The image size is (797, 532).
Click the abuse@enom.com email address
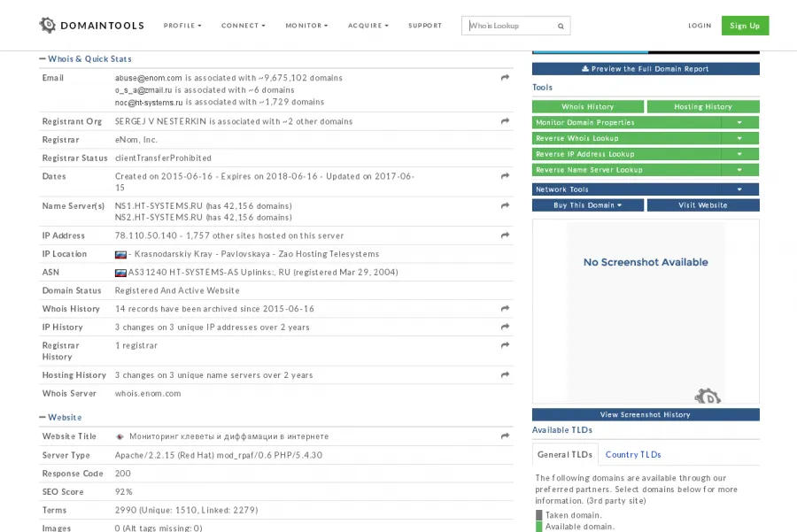coord(149,78)
